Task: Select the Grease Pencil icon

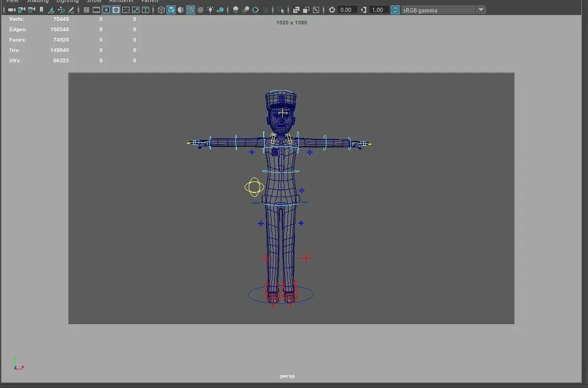Action: click(71, 10)
